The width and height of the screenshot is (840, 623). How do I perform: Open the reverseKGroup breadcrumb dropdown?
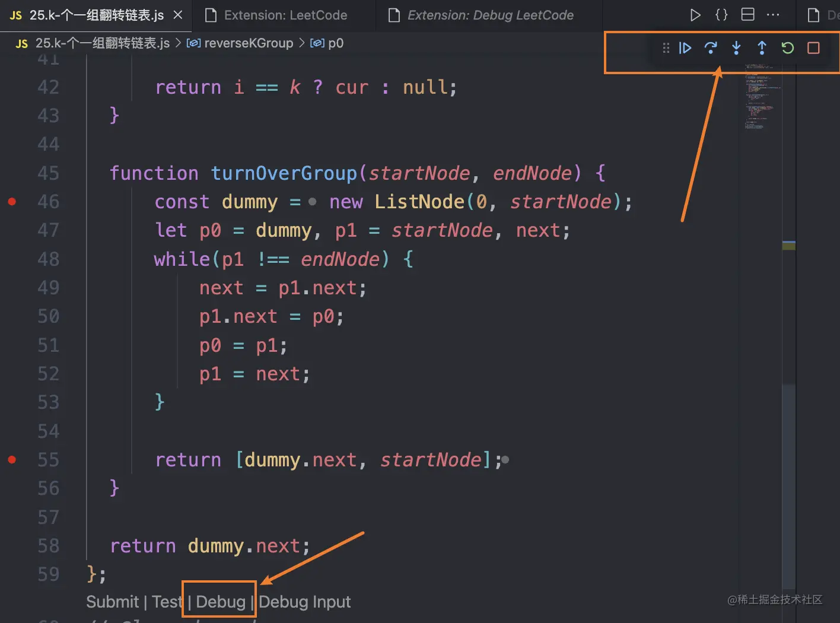[x=249, y=43]
